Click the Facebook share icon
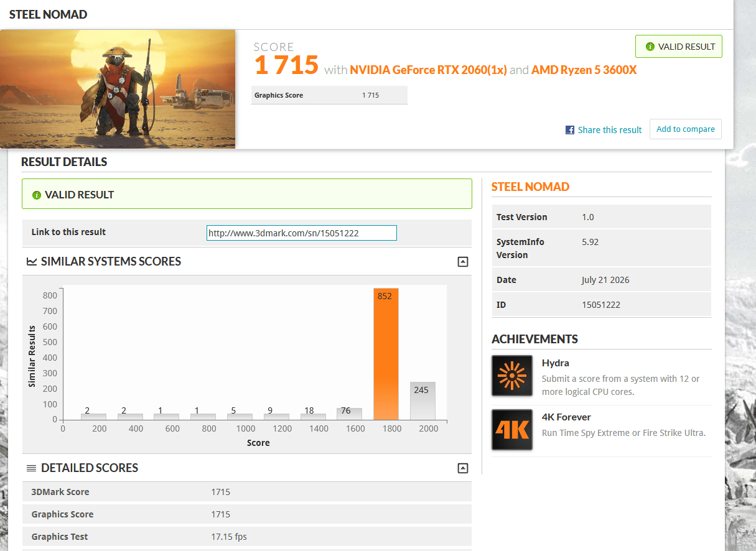 point(569,130)
